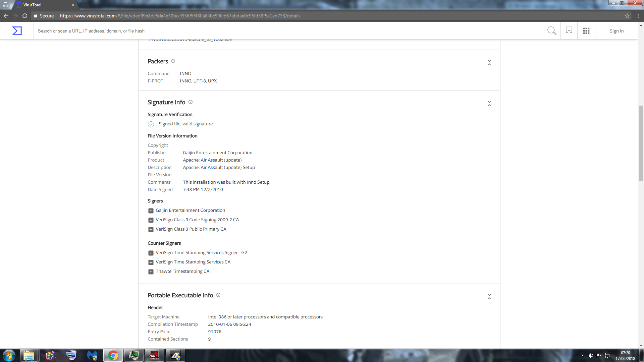Click the Portable Executable Info help icon
The width and height of the screenshot is (644, 362).
pyautogui.click(x=218, y=295)
